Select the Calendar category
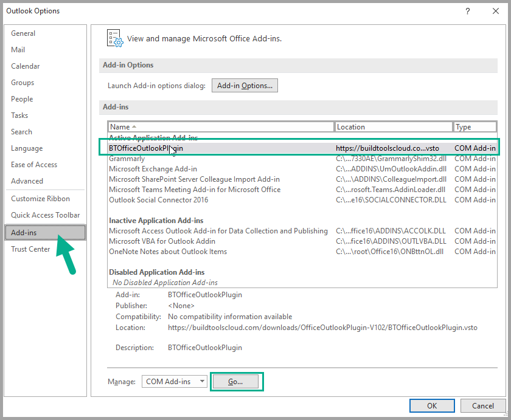Viewport: 511px width, 420px height. pos(26,66)
